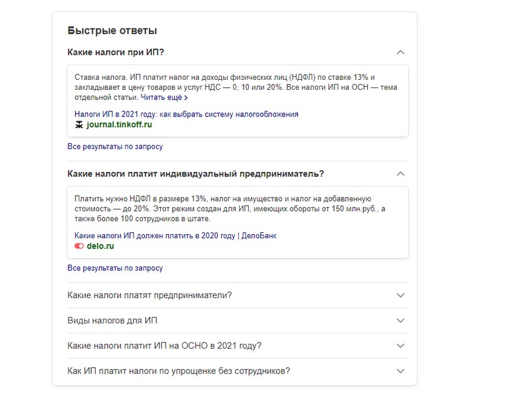This screenshot has height=395, width=532.
Task: Expand "Какие налоги платят предприниматели?" chevron
Action: click(x=401, y=295)
